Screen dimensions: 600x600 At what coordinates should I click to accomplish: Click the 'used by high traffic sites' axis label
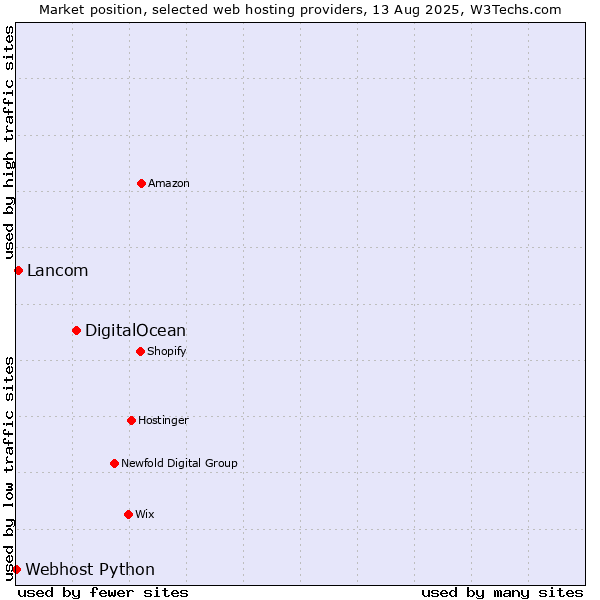(8, 142)
